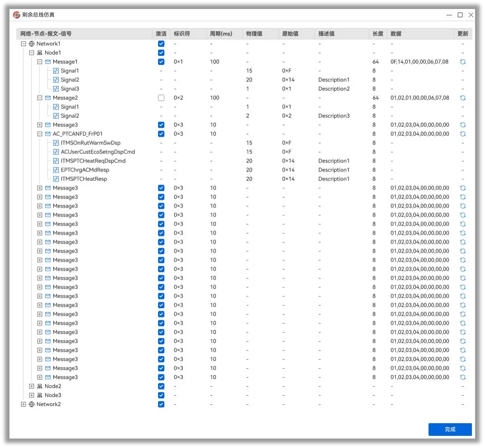Click the 物理值 column header
Image resolution: width=485 pixels, height=448 pixels.
tap(261, 34)
